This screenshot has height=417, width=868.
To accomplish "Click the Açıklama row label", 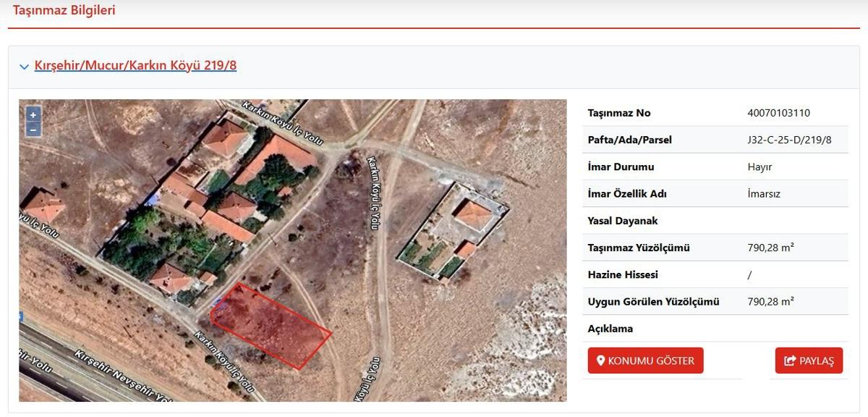I will click(x=610, y=329).
